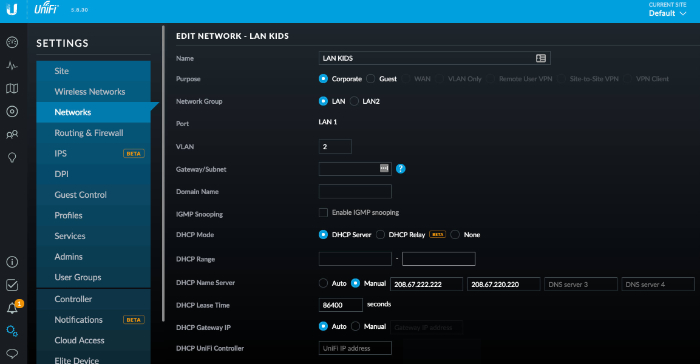Set DHCP Gateway IP to Auto
The height and width of the screenshot is (364, 700).
point(323,326)
